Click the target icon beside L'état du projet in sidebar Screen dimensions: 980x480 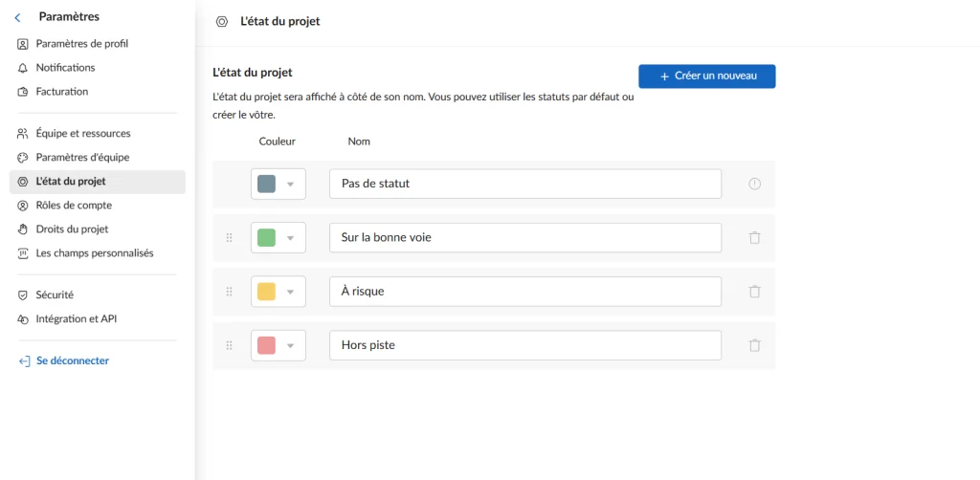pyautogui.click(x=23, y=182)
